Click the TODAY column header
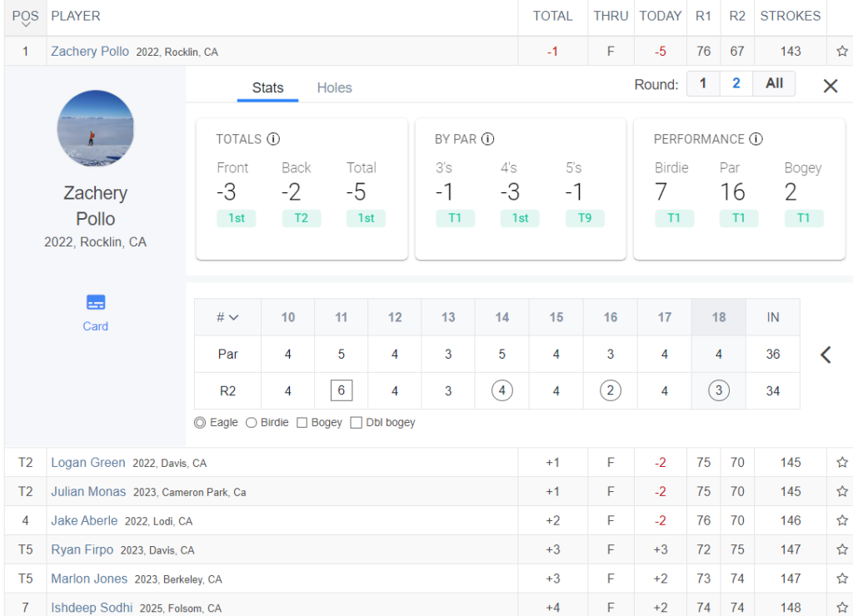This screenshot has height=616, width=853. [660, 17]
